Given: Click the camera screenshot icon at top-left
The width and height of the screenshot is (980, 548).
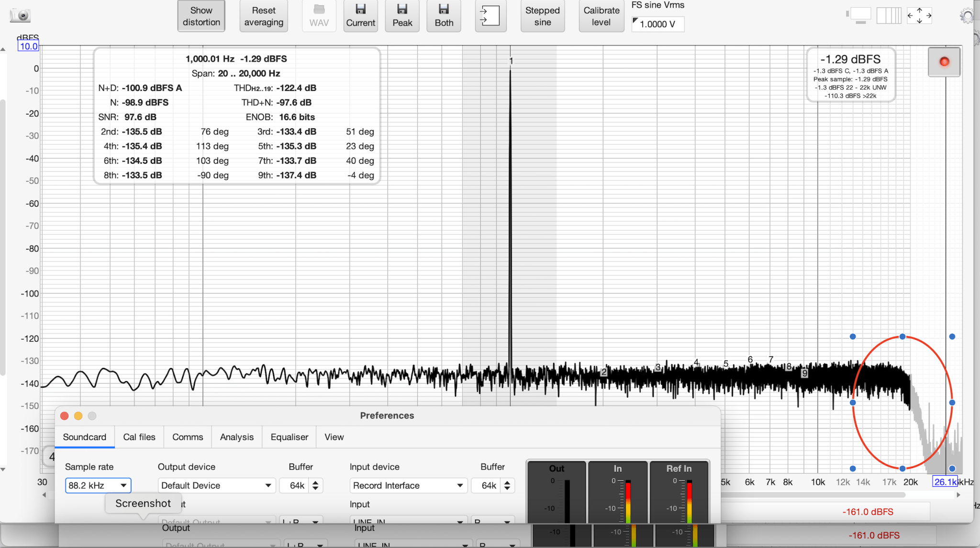Looking at the screenshot, I should [x=20, y=16].
